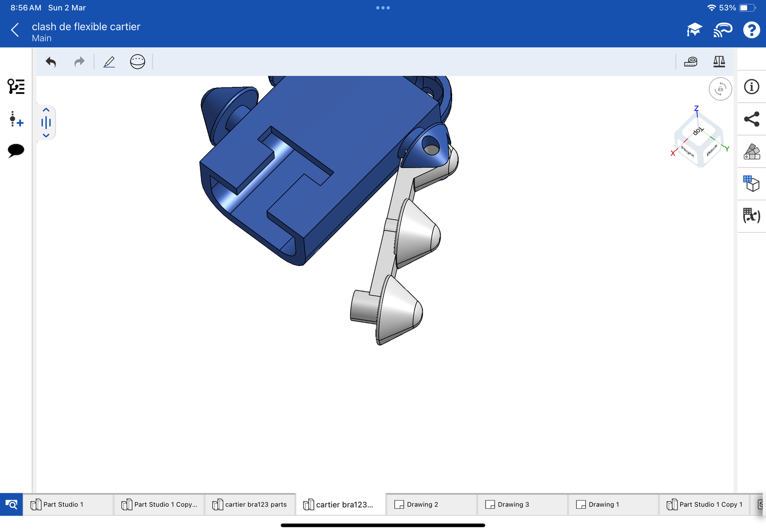The height and width of the screenshot is (532, 766).
Task: Open the Appearance panel icon
Action: tap(751, 152)
